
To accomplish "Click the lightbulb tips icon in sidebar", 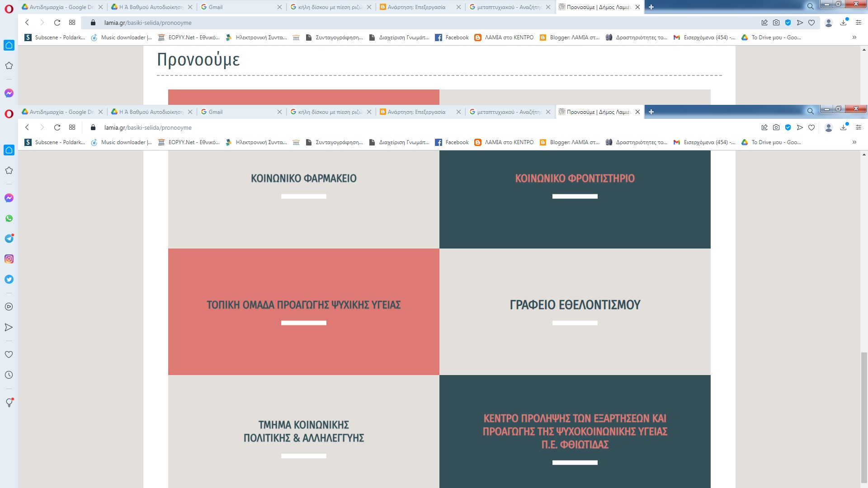I will (x=9, y=403).
